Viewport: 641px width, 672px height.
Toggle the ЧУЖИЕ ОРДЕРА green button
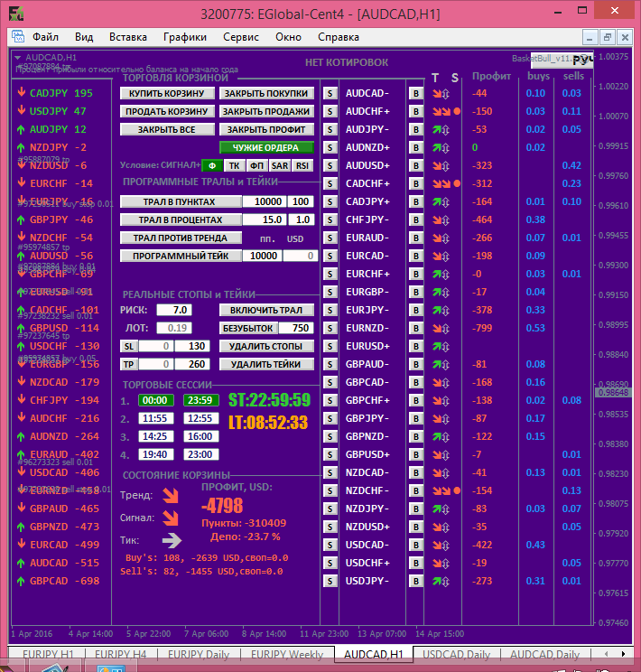pos(265,147)
